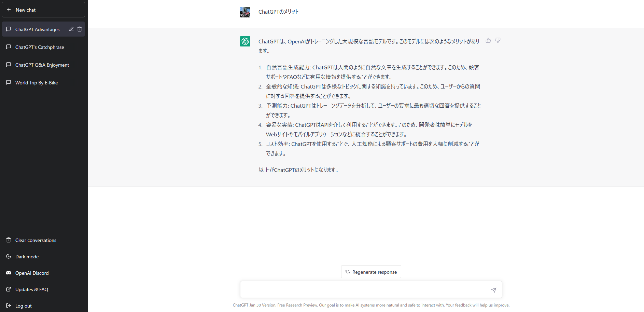Toggle Dark mode in the sidebar
This screenshot has width=644, height=312.
coord(27,257)
